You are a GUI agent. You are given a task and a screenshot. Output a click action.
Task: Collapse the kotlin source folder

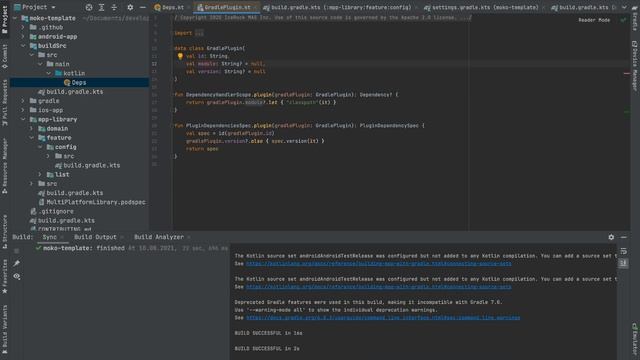(x=49, y=73)
